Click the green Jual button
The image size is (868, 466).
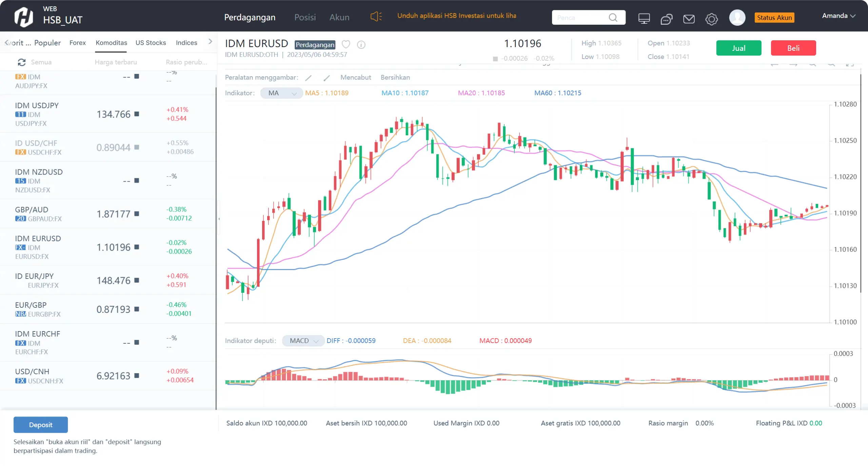(x=739, y=48)
